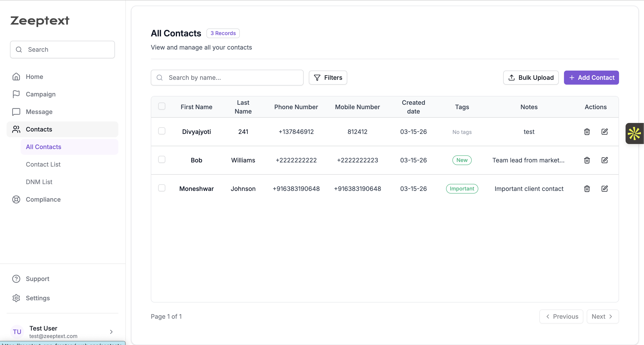The image size is (644, 345).
Task: Click the magnifier icon in sidebar search
Action: [x=19, y=50]
